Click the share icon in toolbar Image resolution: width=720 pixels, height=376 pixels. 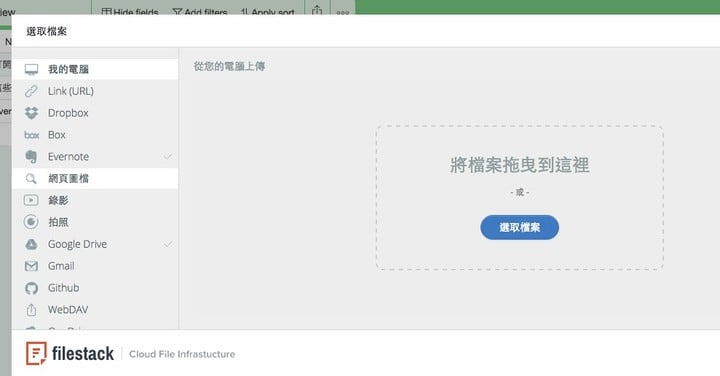pyautogui.click(x=317, y=10)
